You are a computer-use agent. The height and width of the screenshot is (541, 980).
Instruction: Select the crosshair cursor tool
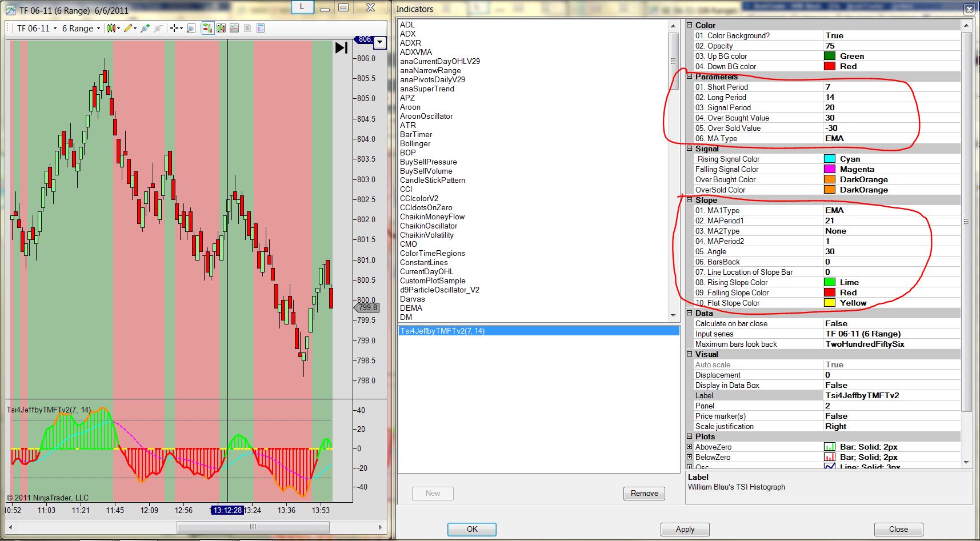(175, 28)
